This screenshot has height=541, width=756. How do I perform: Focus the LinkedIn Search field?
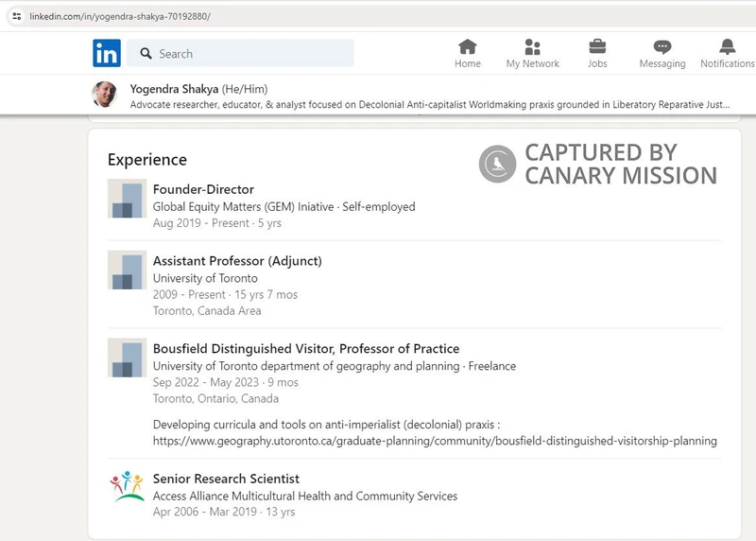240,53
